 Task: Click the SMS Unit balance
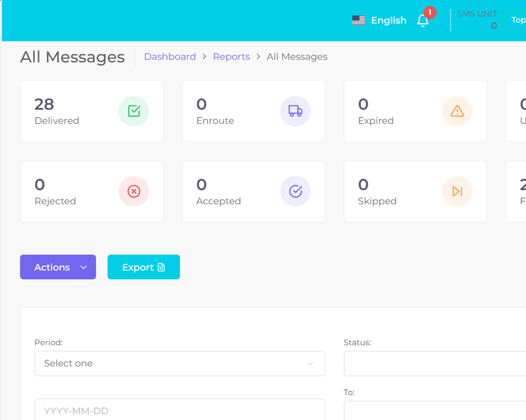click(x=477, y=20)
